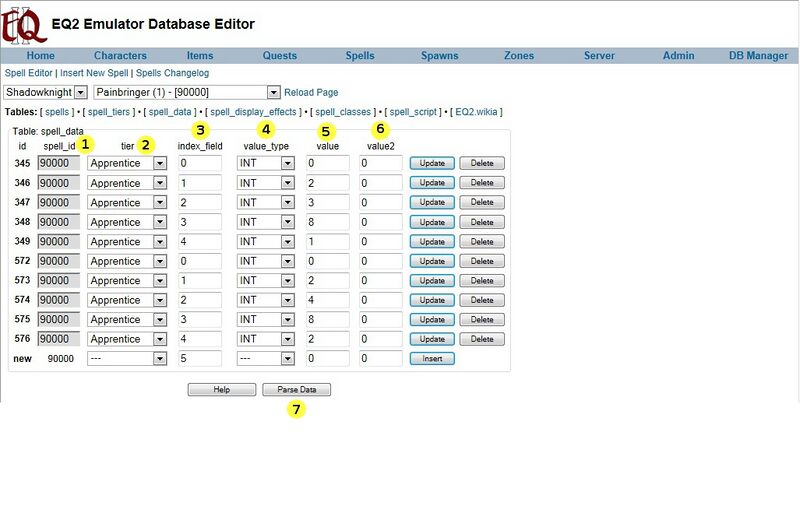Open the Server menu
The width and height of the screenshot is (800, 513).
(599, 56)
